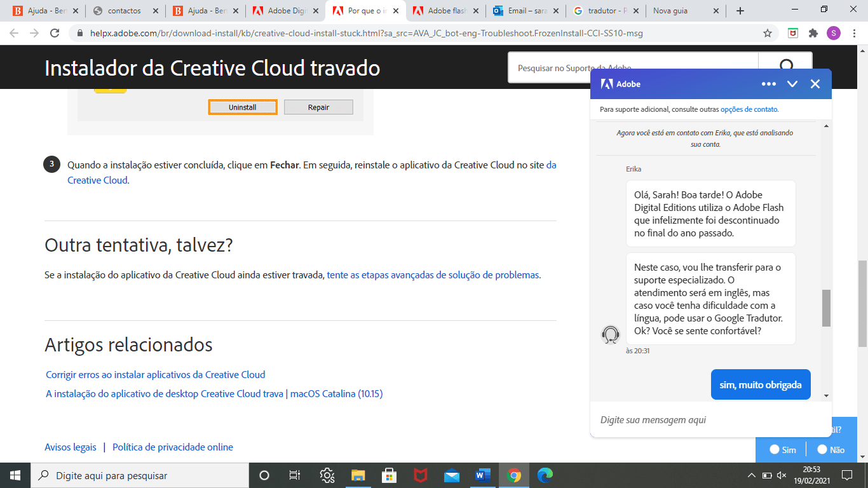Select 'Sim' feedback radio button
The width and height of the screenshot is (868, 488).
774,449
